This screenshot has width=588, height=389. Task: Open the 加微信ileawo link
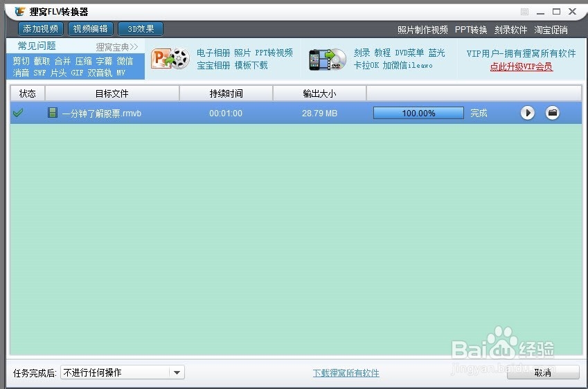tap(408, 65)
